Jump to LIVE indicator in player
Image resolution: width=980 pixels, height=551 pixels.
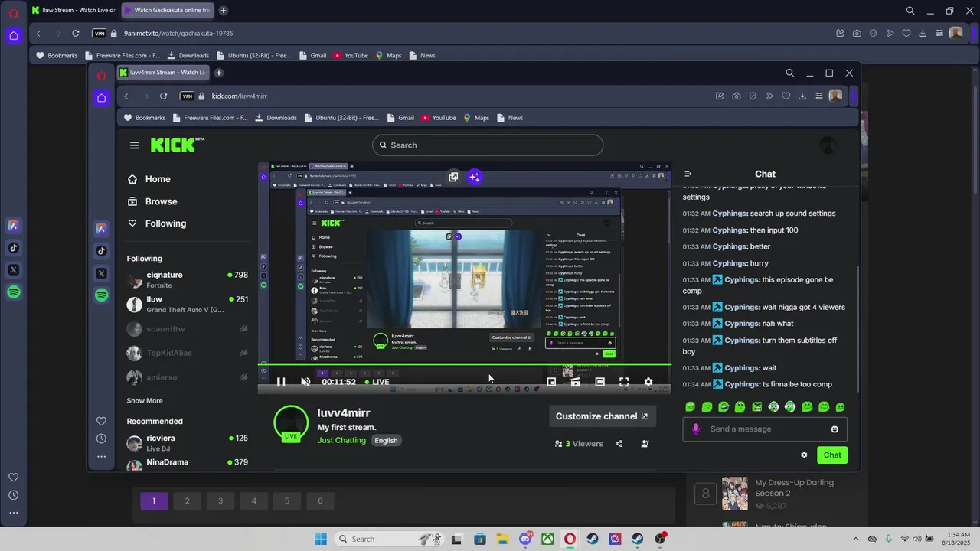coord(377,382)
